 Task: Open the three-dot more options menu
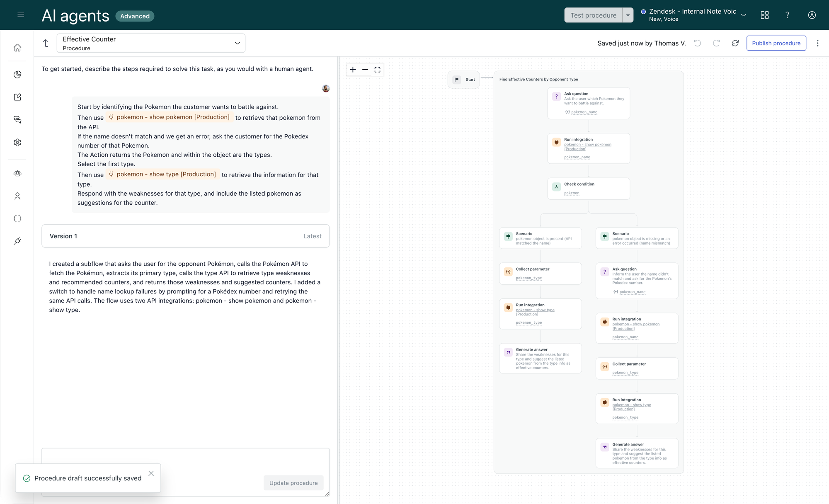pyautogui.click(x=817, y=43)
